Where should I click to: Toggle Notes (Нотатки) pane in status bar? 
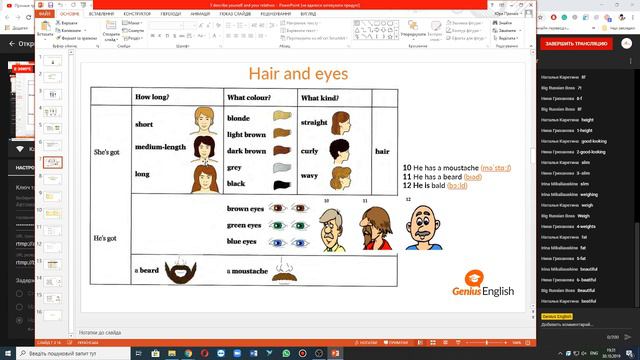pyautogui.click(x=366, y=343)
